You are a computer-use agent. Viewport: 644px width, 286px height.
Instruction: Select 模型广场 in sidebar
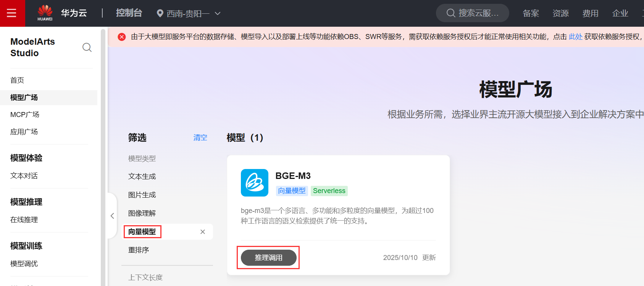(49, 97)
